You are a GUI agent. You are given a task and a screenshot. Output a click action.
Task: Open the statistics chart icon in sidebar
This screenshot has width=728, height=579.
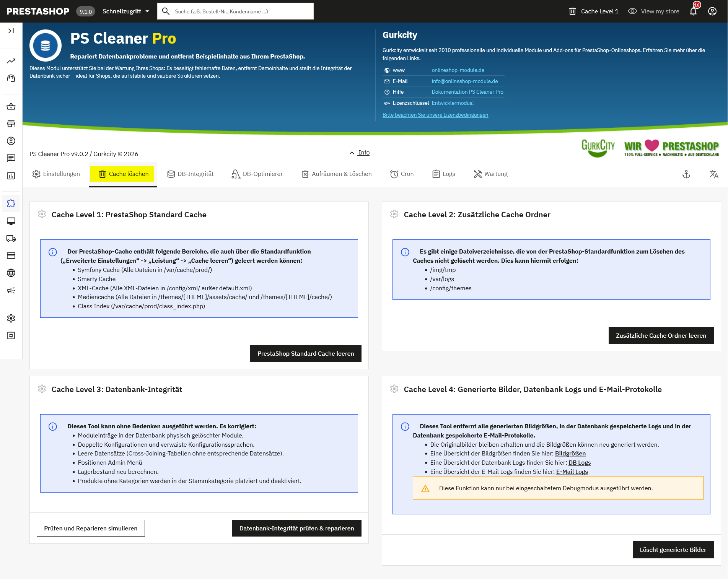[x=11, y=176]
